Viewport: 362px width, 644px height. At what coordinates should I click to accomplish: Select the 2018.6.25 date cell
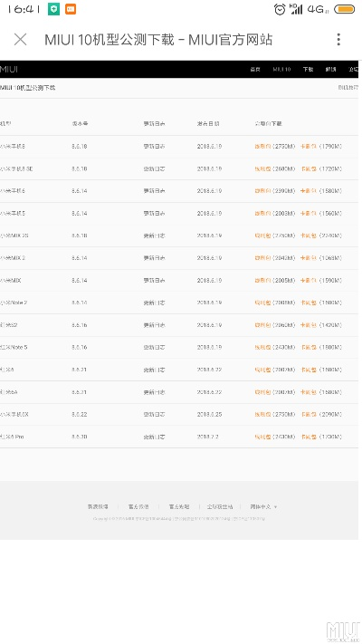209,415
